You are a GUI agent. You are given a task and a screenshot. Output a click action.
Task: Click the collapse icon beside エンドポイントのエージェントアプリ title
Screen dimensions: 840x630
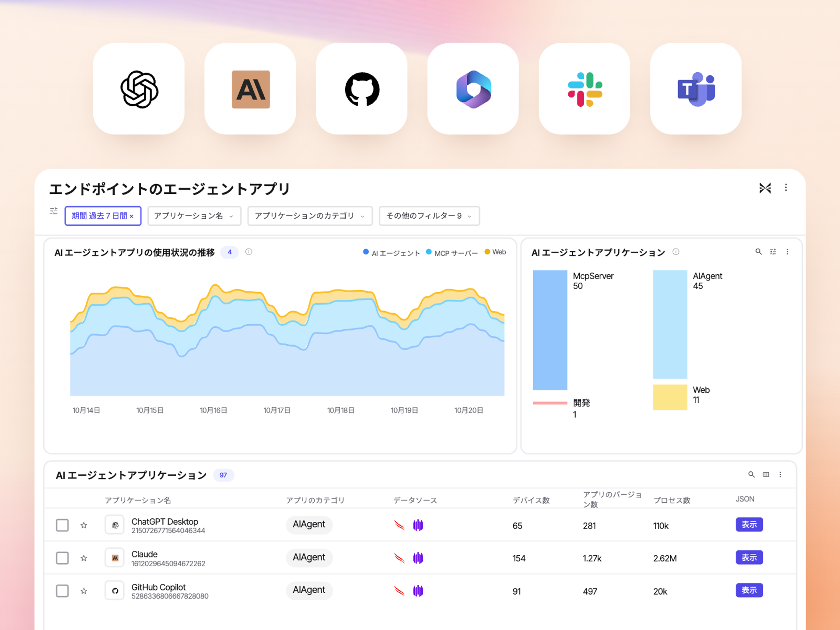[765, 188]
